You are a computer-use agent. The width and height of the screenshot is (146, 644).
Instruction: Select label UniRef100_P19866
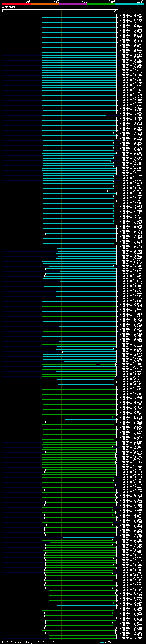click(131, 85)
